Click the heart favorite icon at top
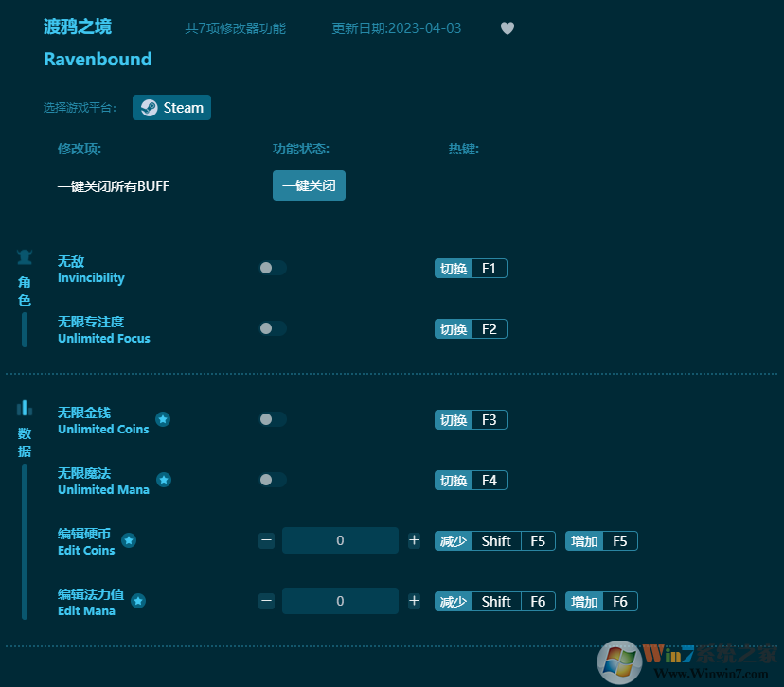Image resolution: width=784 pixels, height=687 pixels. click(x=508, y=28)
